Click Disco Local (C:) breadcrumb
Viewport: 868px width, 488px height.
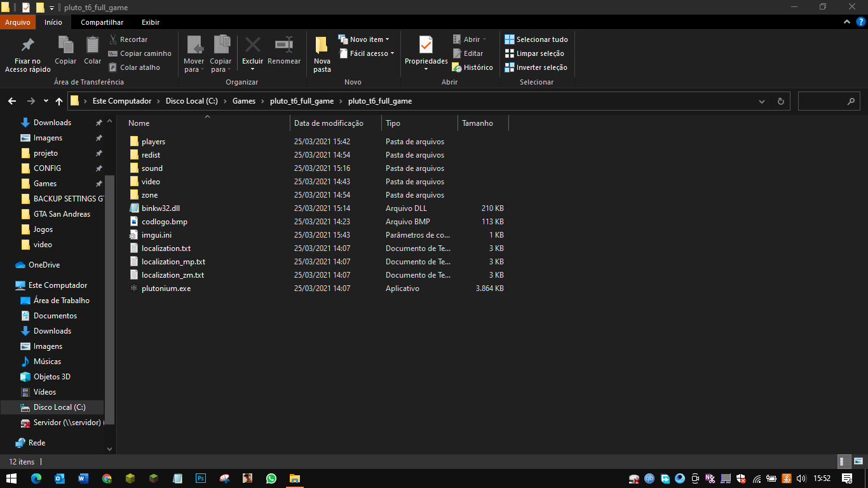click(x=192, y=101)
